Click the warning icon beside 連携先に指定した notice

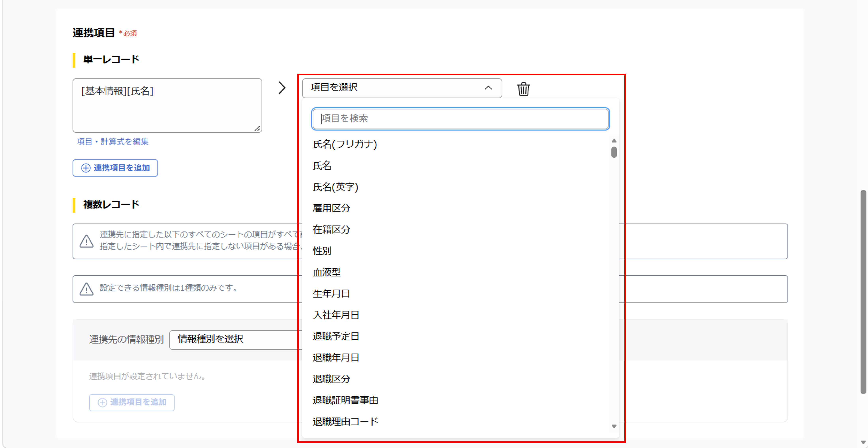86,241
